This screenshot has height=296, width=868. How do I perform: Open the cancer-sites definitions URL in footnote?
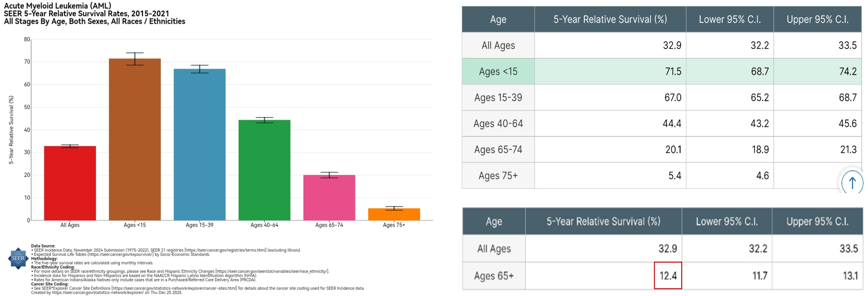174,288
